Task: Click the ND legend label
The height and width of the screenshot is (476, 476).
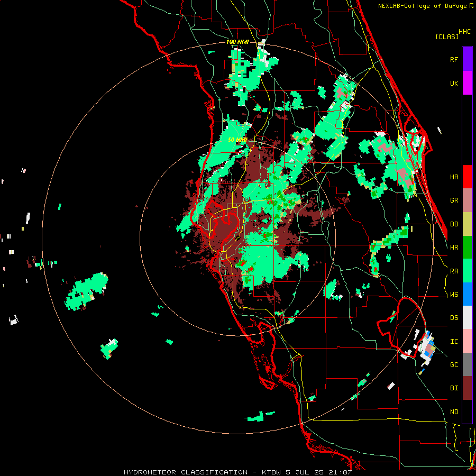Action: (454, 412)
